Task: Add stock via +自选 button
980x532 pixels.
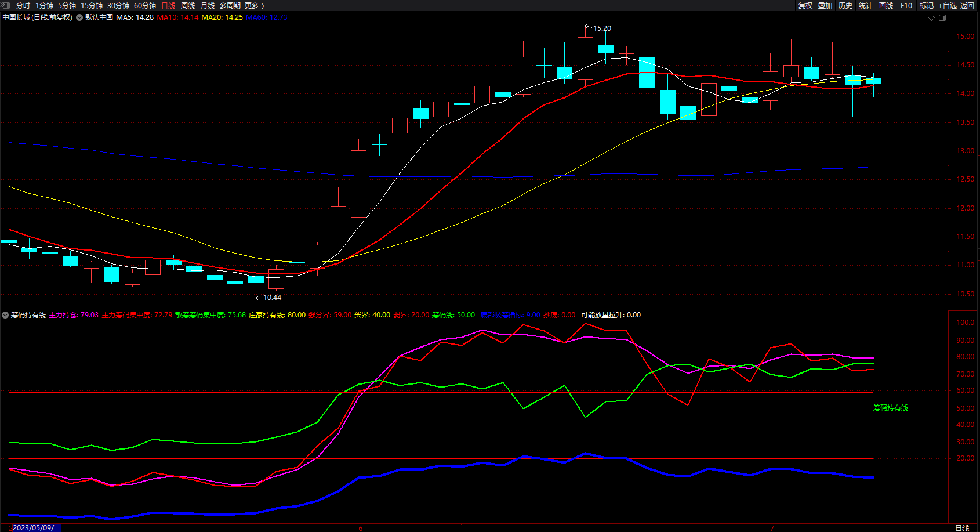Action: click(948, 6)
